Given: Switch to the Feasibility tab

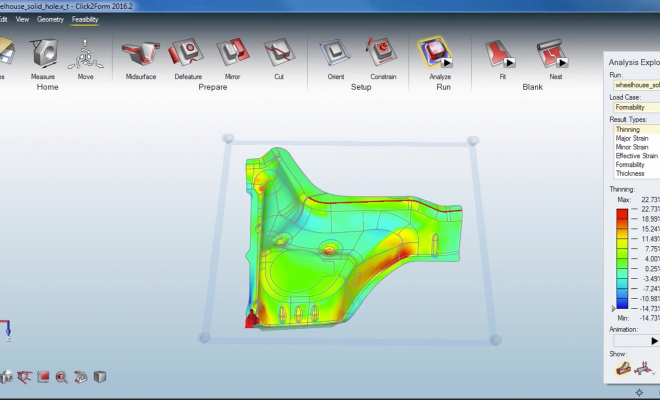Looking at the screenshot, I should pyautogui.click(x=85, y=19).
